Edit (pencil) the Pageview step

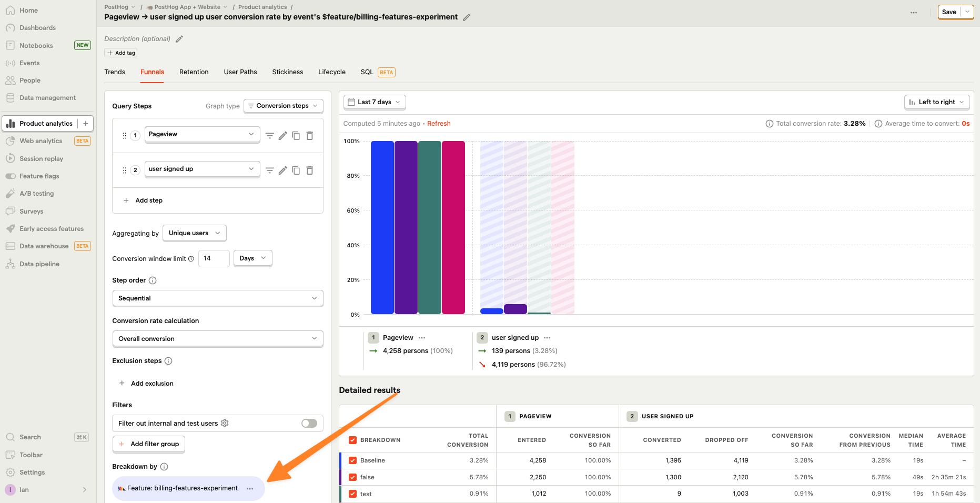coord(282,136)
